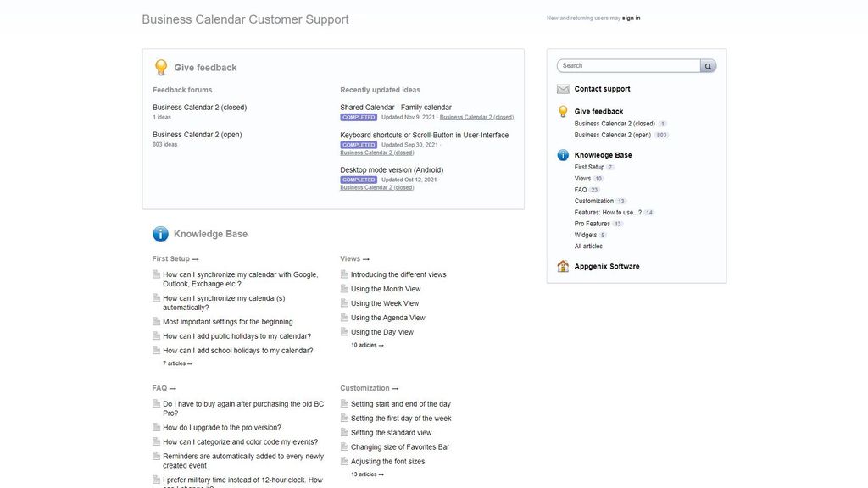Select Pro Features in sidebar
The height and width of the screenshot is (488, 868).
pyautogui.click(x=592, y=224)
